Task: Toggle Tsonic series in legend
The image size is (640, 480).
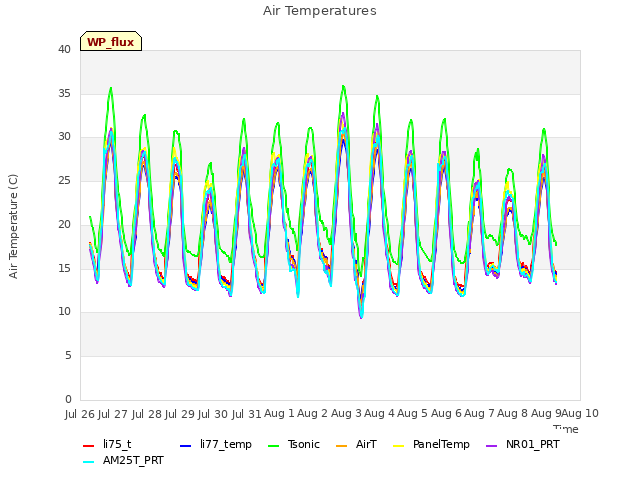Action: (x=293, y=444)
